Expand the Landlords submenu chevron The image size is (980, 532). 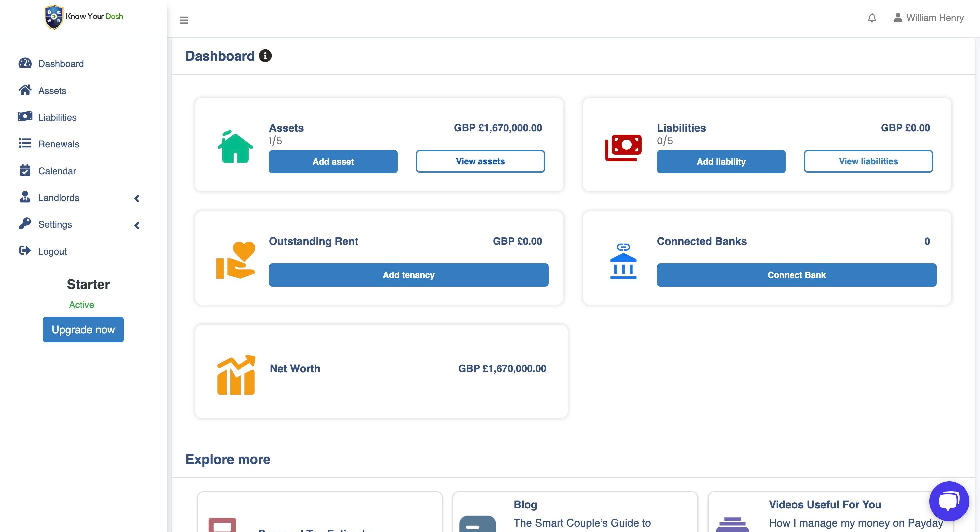137,198
